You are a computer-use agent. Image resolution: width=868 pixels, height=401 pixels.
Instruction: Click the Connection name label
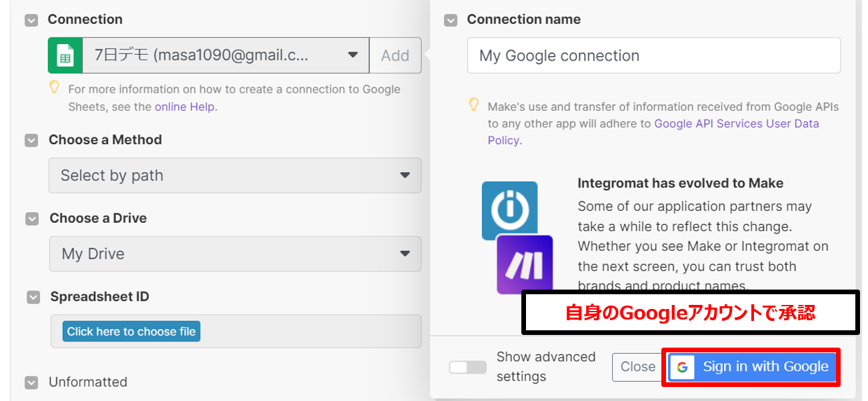pos(524,20)
